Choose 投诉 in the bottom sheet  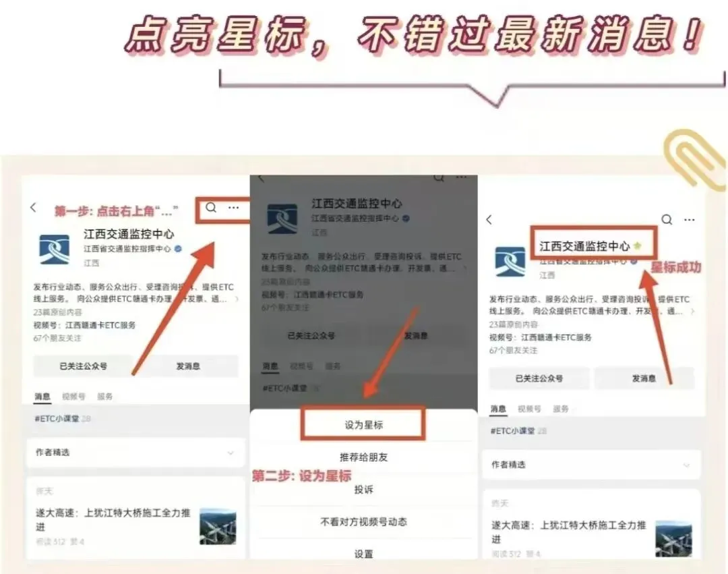(x=363, y=490)
